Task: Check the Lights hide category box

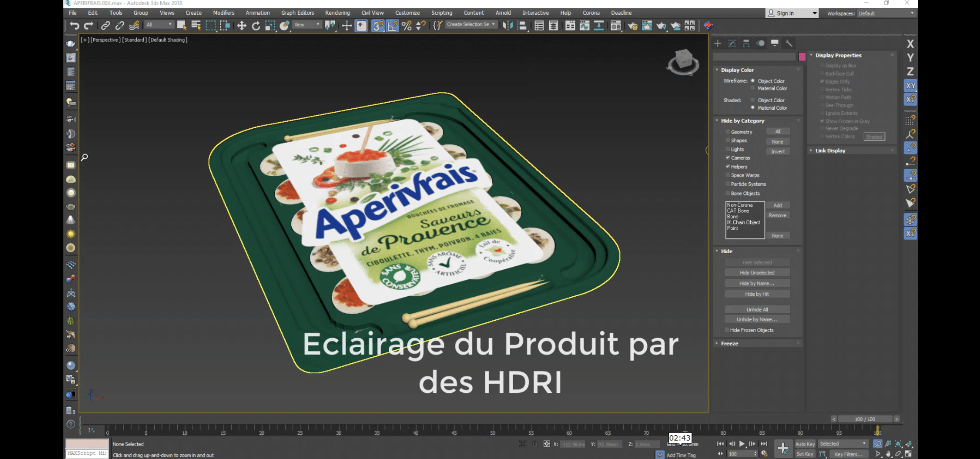Action: (x=728, y=149)
